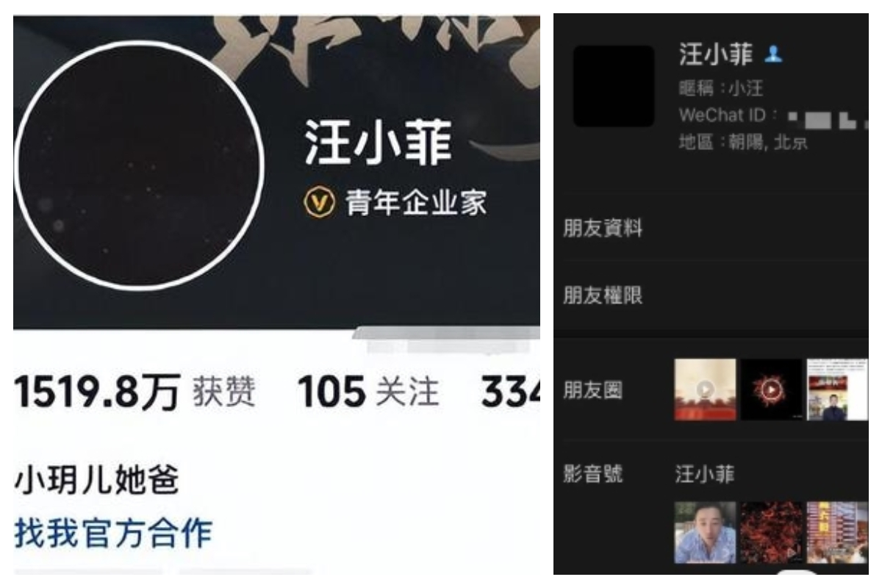Open the square WeChat profile picture
The height and width of the screenshot is (588, 882).
(x=614, y=86)
